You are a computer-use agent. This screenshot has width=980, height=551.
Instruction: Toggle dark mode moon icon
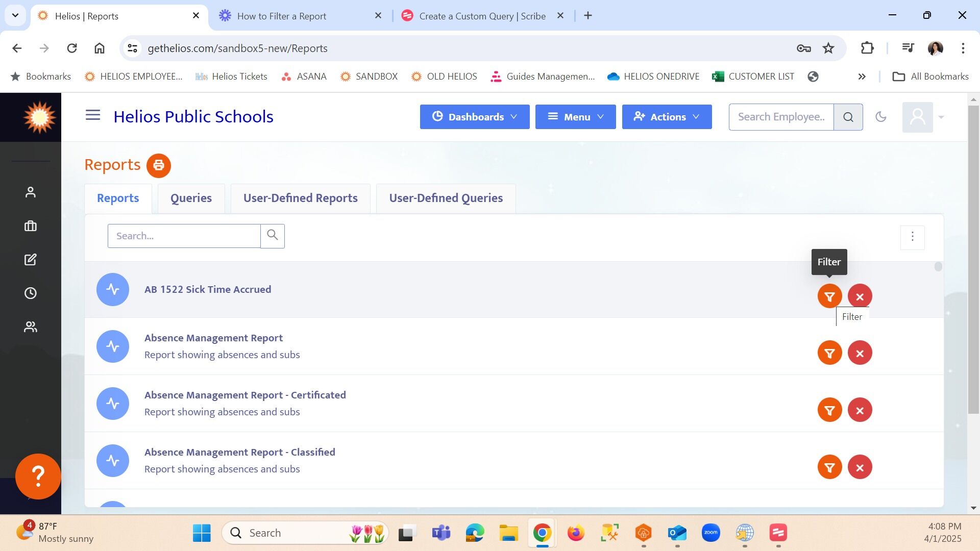pos(880,117)
